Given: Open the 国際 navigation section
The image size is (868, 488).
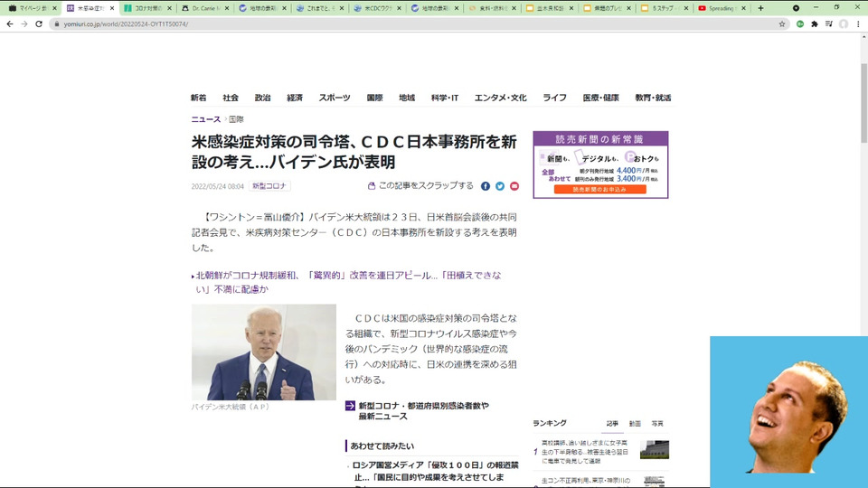Looking at the screenshot, I should 374,98.
